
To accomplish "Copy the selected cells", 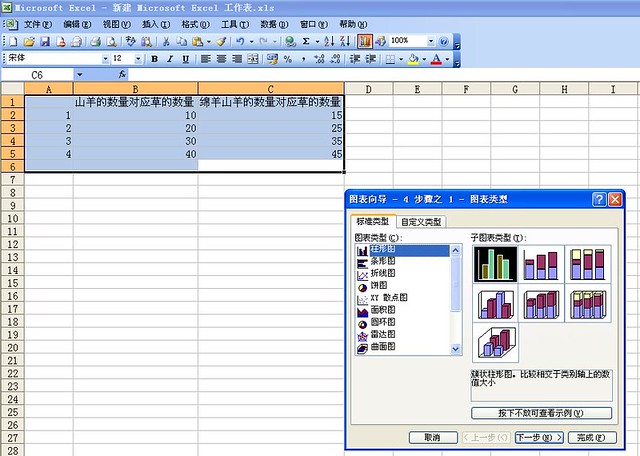I will click(x=181, y=41).
